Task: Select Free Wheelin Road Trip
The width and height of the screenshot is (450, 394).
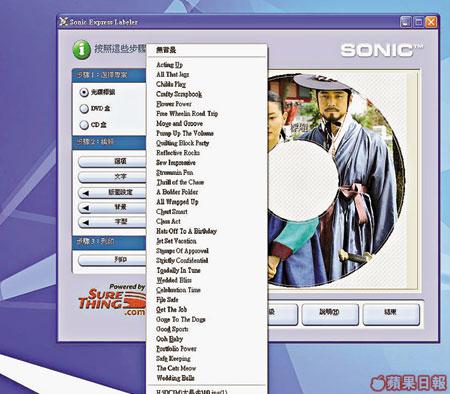Action: 207,114
